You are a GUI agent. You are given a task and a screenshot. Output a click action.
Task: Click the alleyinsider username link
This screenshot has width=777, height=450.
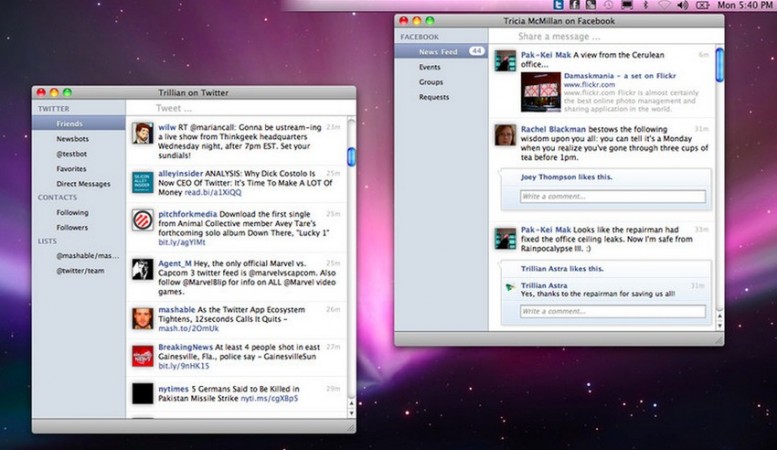pos(180,173)
